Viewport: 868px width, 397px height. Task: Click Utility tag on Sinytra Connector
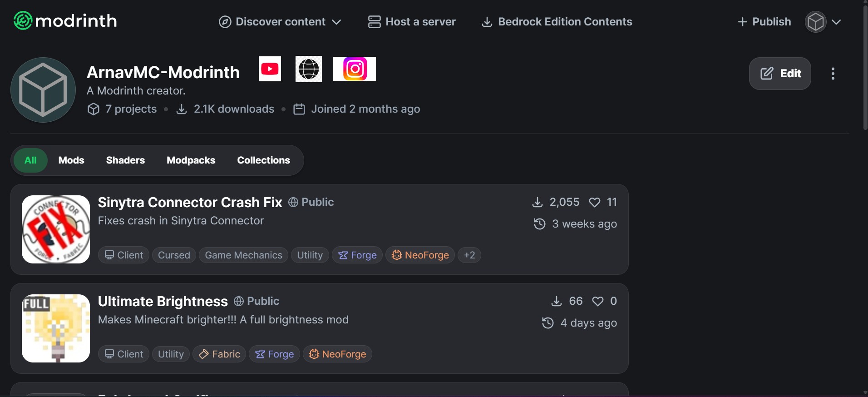(x=310, y=255)
